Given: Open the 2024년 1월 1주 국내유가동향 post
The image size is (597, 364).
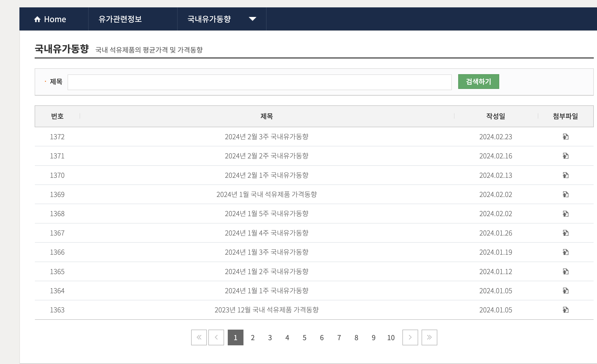Looking at the screenshot, I should pos(267,291).
